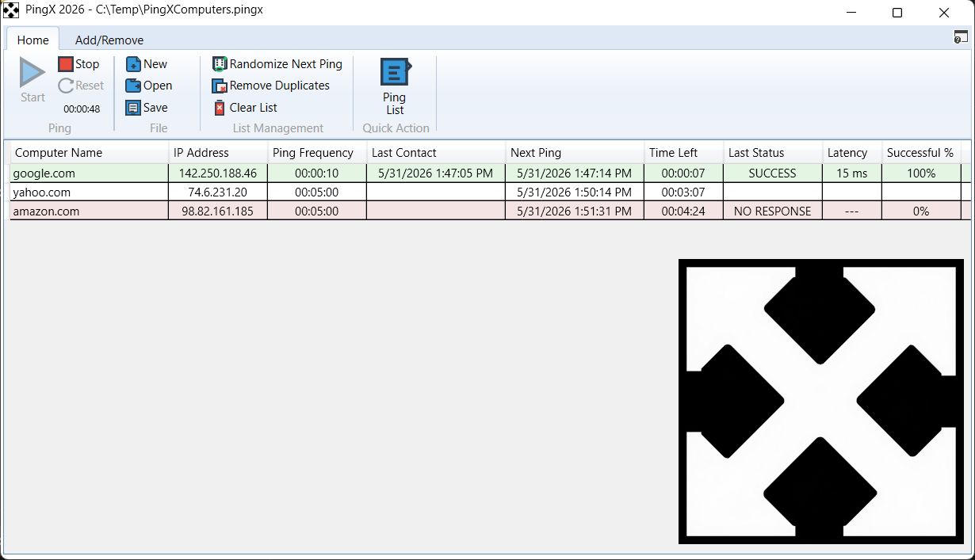Click next ping 5/31/2026 1:47:14 PM
The width and height of the screenshot is (975, 560).
pyautogui.click(x=575, y=173)
